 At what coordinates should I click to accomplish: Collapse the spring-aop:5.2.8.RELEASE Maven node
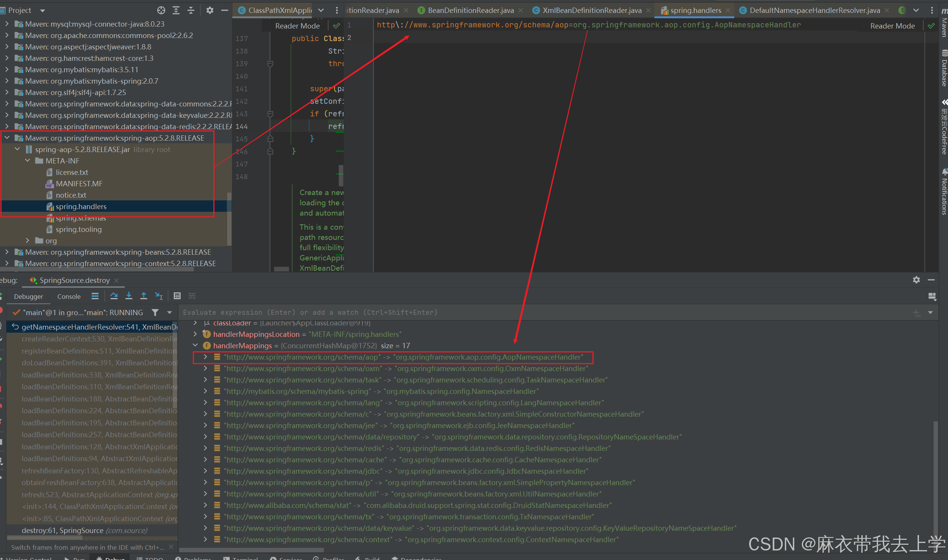(x=7, y=138)
